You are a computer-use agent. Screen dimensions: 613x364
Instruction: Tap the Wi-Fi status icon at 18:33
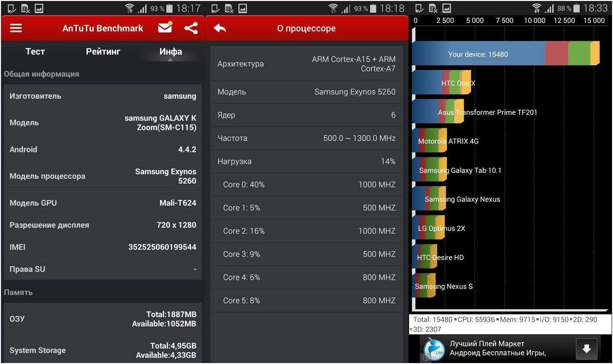pos(537,8)
